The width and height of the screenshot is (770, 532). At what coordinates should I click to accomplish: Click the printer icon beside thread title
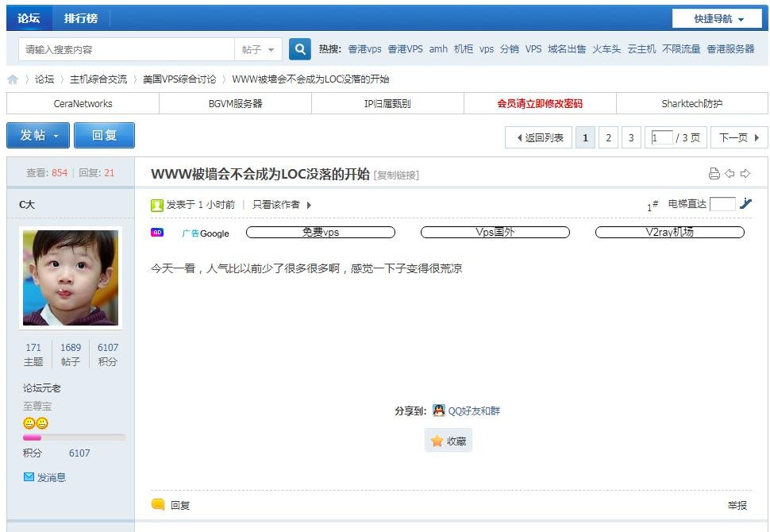pos(714,174)
